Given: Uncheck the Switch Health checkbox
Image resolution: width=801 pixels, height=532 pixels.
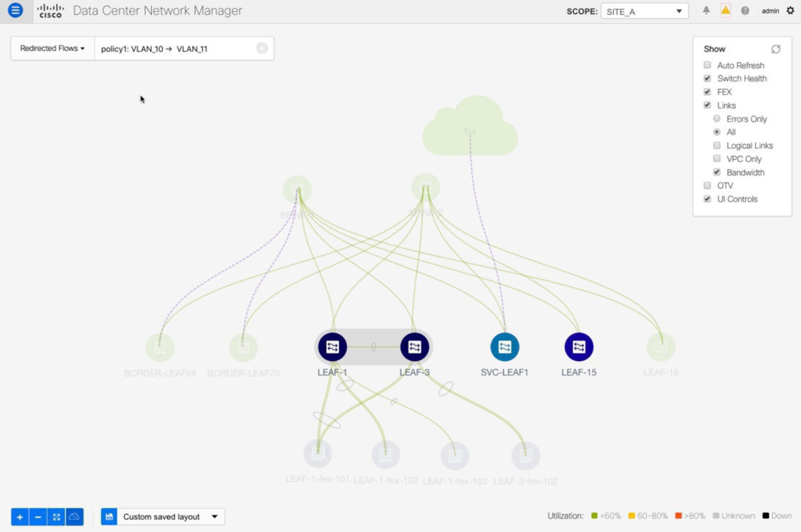Looking at the screenshot, I should 708,79.
